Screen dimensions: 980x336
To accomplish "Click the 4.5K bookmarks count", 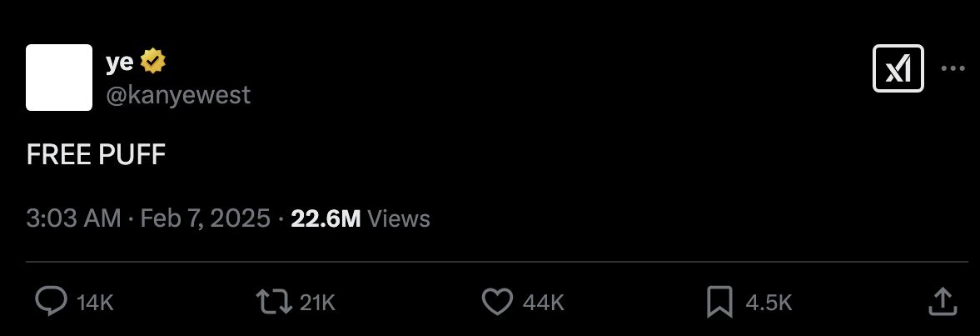I will (x=769, y=303).
